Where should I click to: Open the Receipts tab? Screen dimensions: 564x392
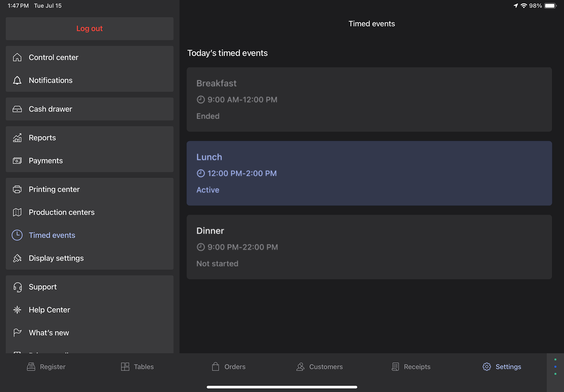[x=411, y=367]
